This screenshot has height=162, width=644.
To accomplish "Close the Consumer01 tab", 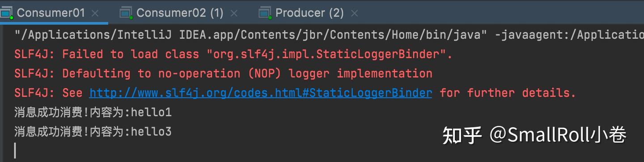I will [x=95, y=13].
